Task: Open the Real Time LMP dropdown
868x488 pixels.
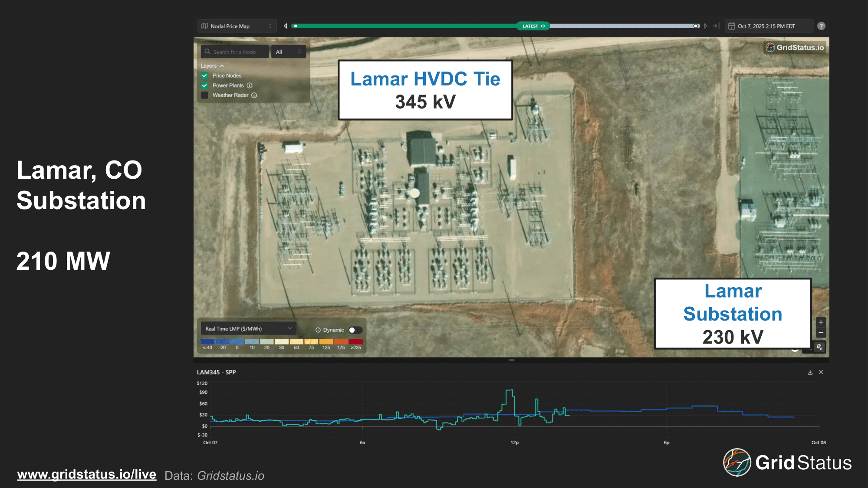Action: 248,329
